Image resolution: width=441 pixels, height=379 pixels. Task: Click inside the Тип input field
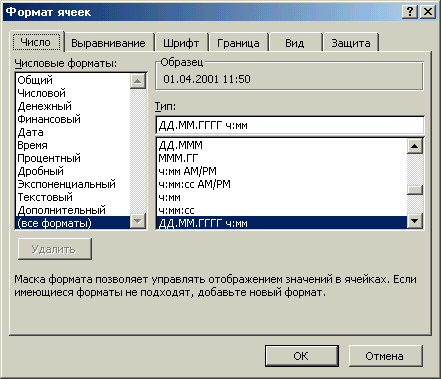pos(290,125)
